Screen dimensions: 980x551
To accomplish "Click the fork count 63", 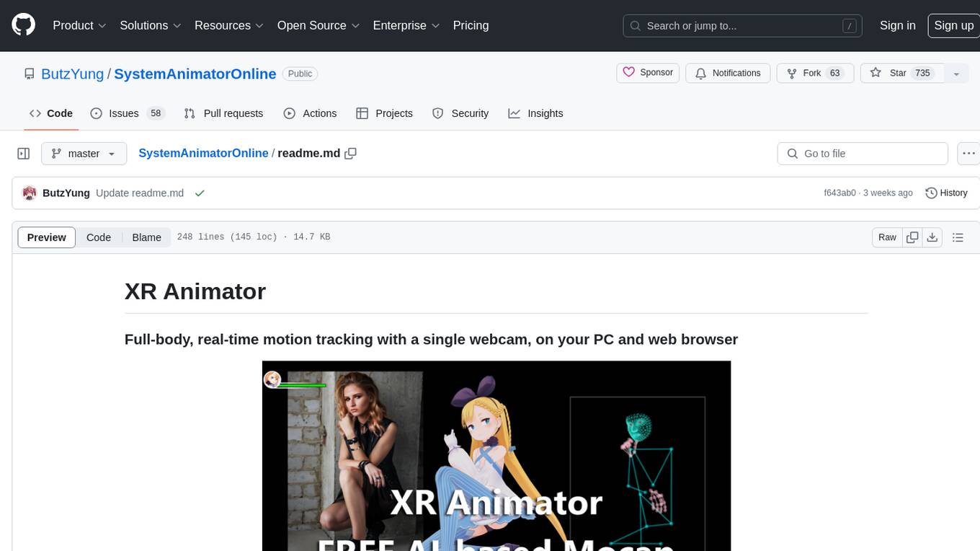I will click(835, 73).
